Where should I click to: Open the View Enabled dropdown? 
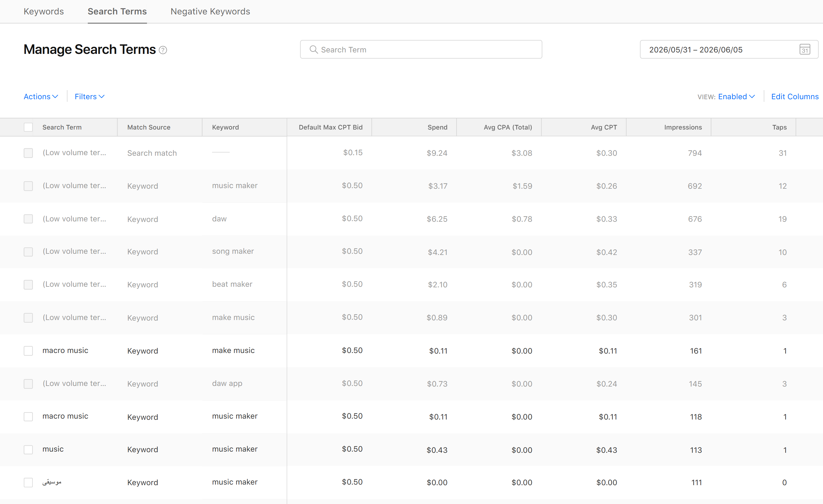coord(736,97)
